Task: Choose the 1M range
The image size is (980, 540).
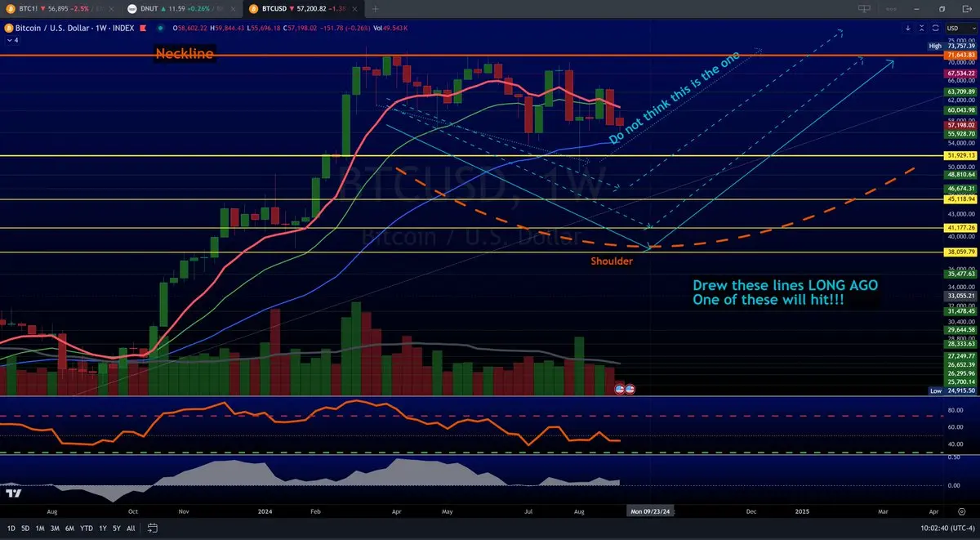Action: click(x=40, y=528)
